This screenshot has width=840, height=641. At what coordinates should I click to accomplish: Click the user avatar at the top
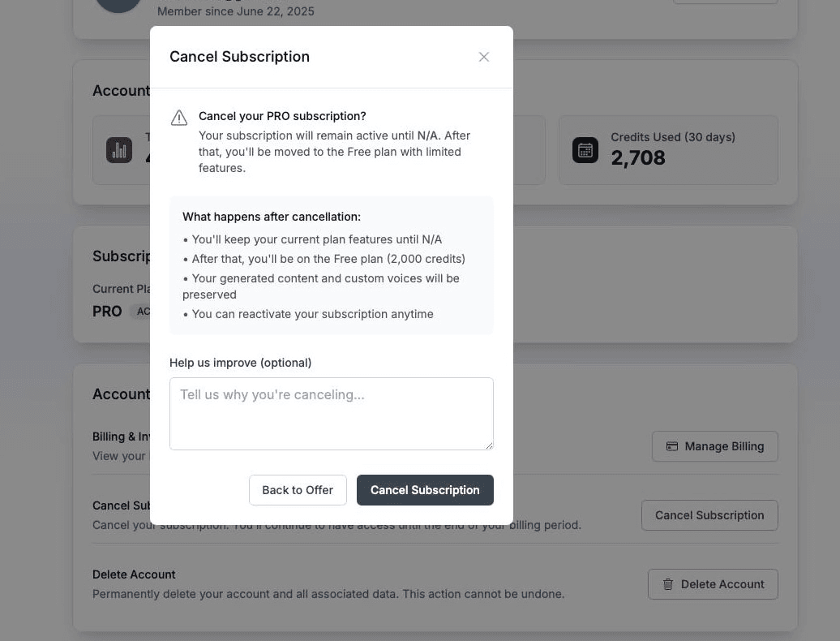118,6
